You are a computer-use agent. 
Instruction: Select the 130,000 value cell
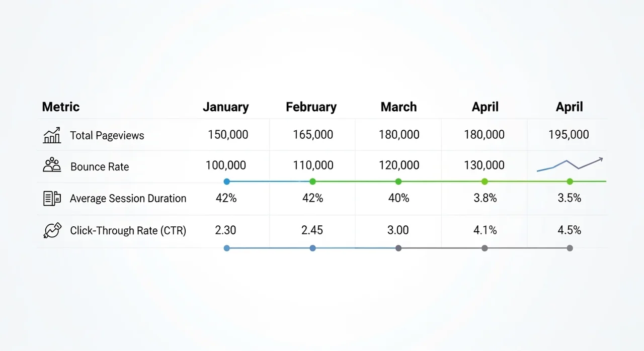(484, 165)
